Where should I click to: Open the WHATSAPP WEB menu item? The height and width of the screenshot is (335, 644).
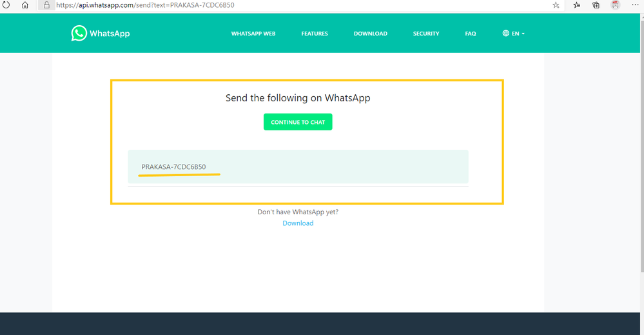point(253,34)
